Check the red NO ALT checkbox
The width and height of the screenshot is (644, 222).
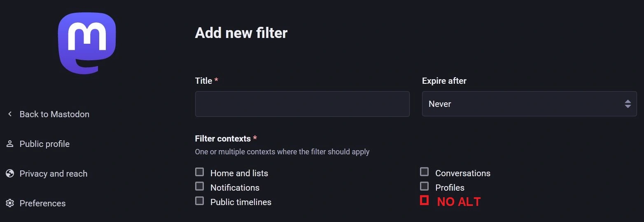tap(425, 201)
